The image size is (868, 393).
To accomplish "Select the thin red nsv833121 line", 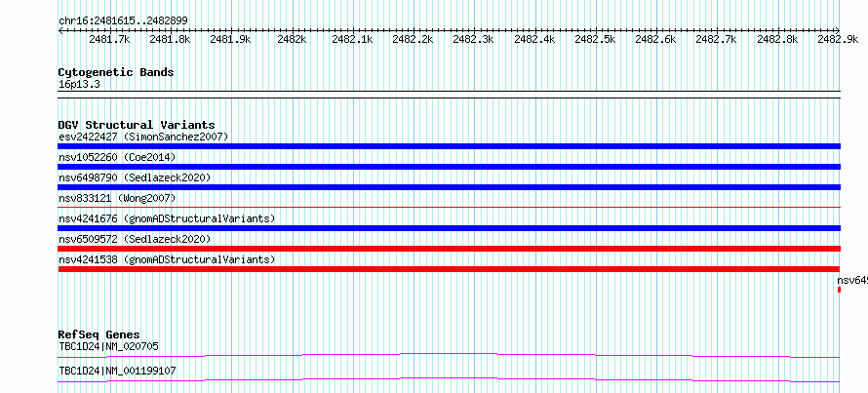I will pos(450,207).
